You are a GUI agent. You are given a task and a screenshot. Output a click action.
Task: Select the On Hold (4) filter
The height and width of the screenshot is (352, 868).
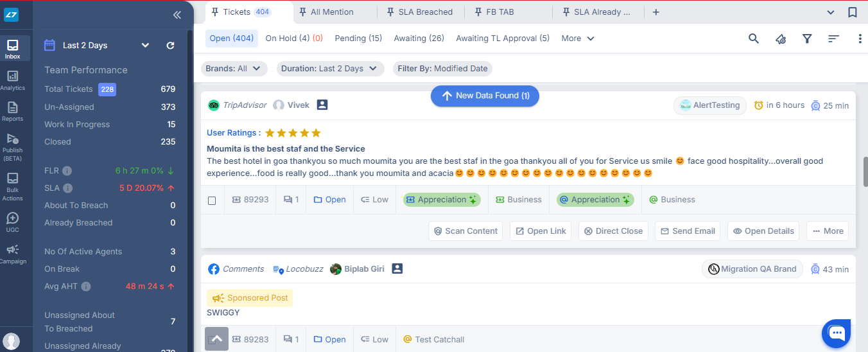[294, 39]
